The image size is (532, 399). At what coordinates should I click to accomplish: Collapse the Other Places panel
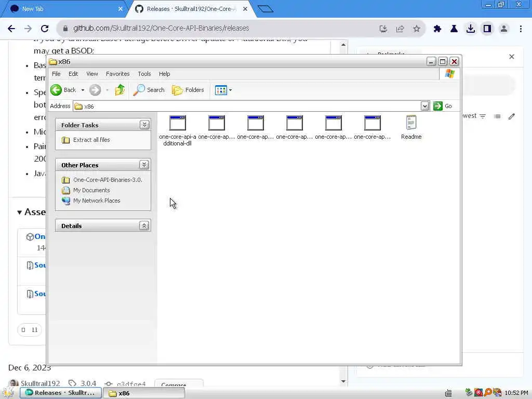tap(144, 165)
